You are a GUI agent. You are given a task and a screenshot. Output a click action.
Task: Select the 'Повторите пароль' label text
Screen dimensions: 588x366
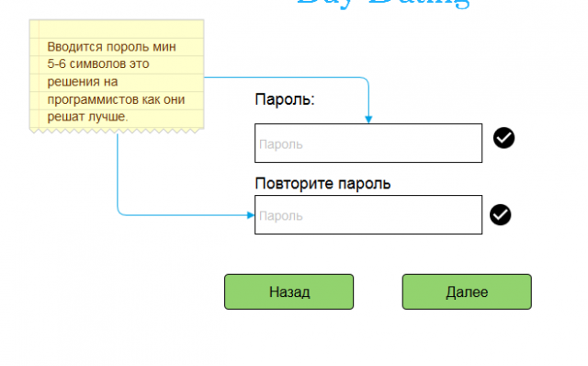pyautogui.click(x=322, y=184)
